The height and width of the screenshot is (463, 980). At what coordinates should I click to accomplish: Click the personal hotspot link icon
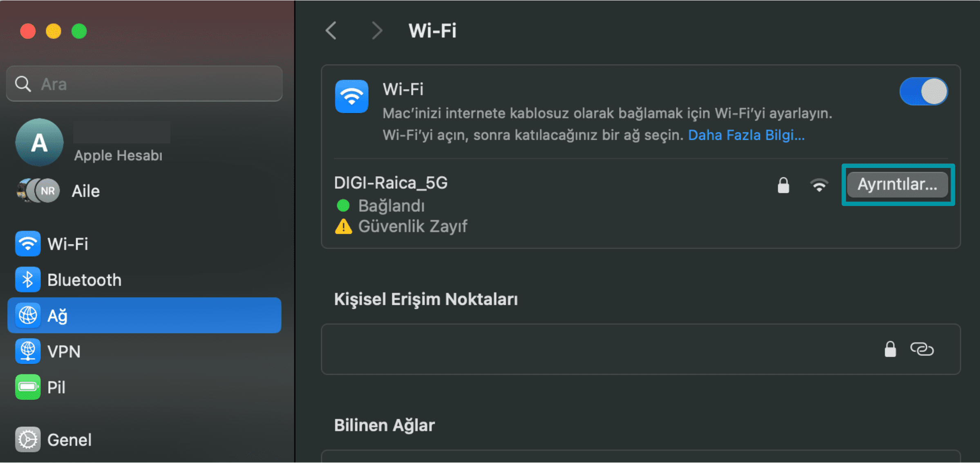point(922,349)
